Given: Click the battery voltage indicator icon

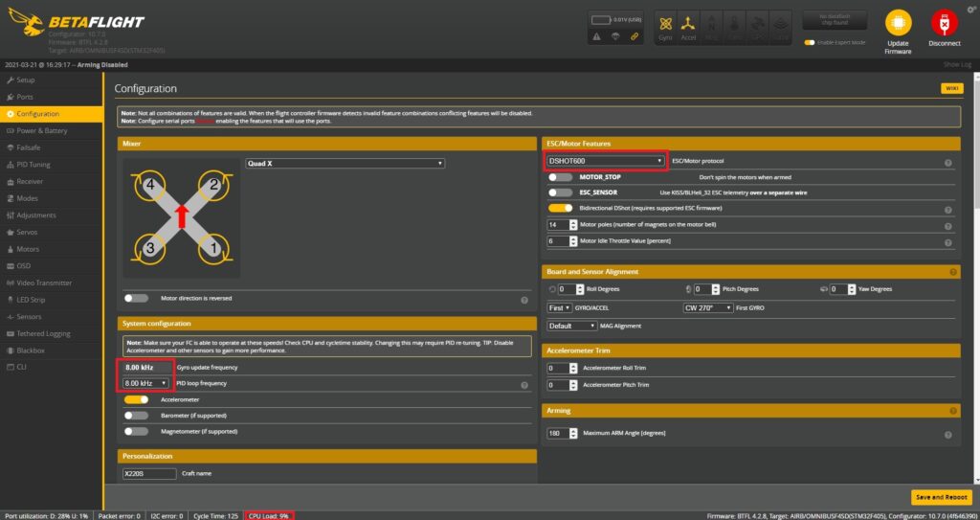Looking at the screenshot, I should [x=601, y=19].
